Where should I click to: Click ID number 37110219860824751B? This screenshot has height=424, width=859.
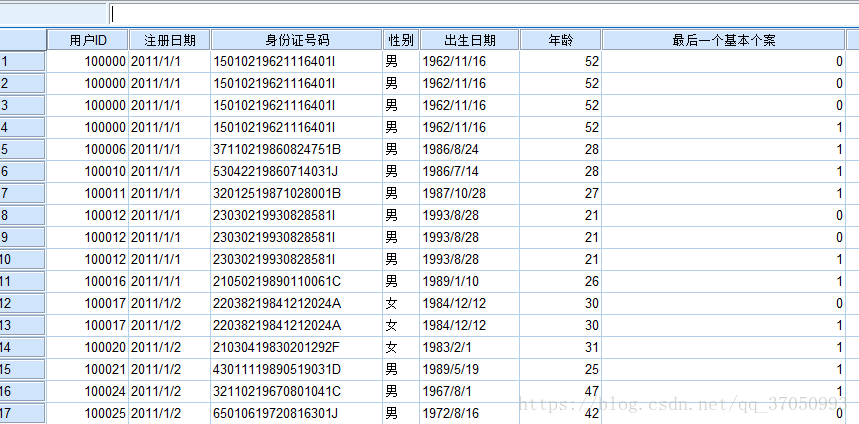[296, 150]
